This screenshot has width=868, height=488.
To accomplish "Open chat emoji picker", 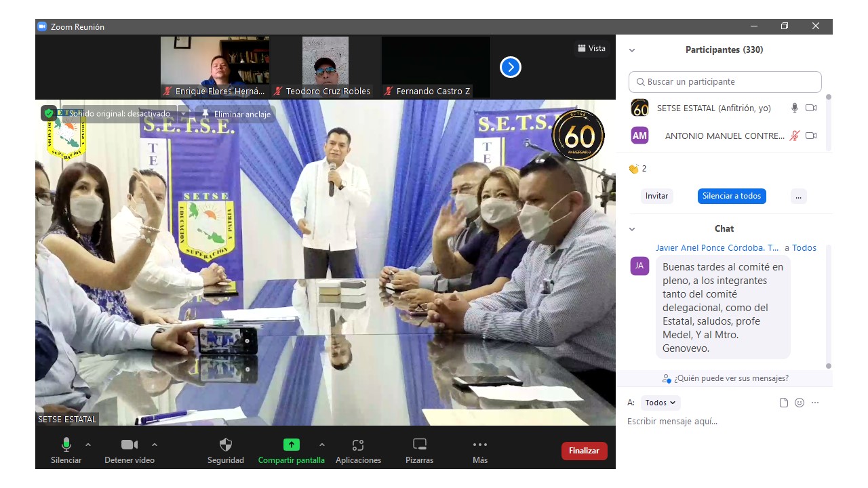I will [x=800, y=403].
